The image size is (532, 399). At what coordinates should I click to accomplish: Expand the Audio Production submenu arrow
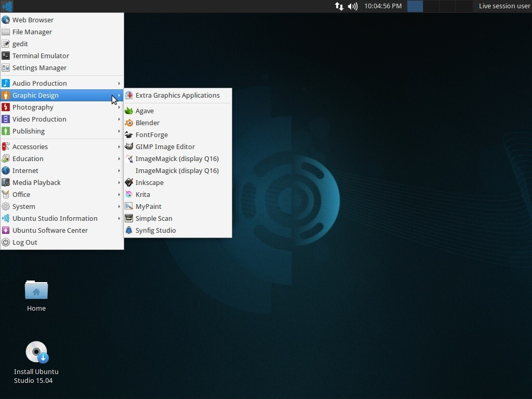pyautogui.click(x=119, y=83)
